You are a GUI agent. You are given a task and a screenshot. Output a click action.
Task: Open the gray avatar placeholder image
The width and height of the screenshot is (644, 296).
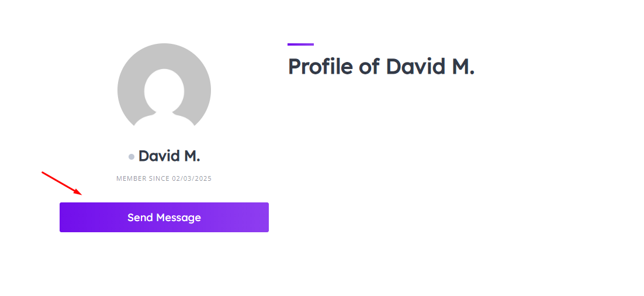[164, 85]
